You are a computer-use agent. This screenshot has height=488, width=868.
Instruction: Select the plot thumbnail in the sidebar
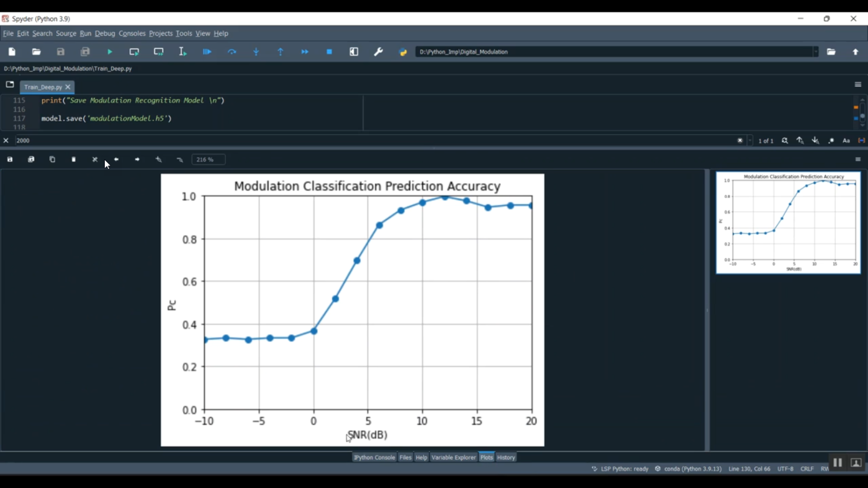(788, 222)
